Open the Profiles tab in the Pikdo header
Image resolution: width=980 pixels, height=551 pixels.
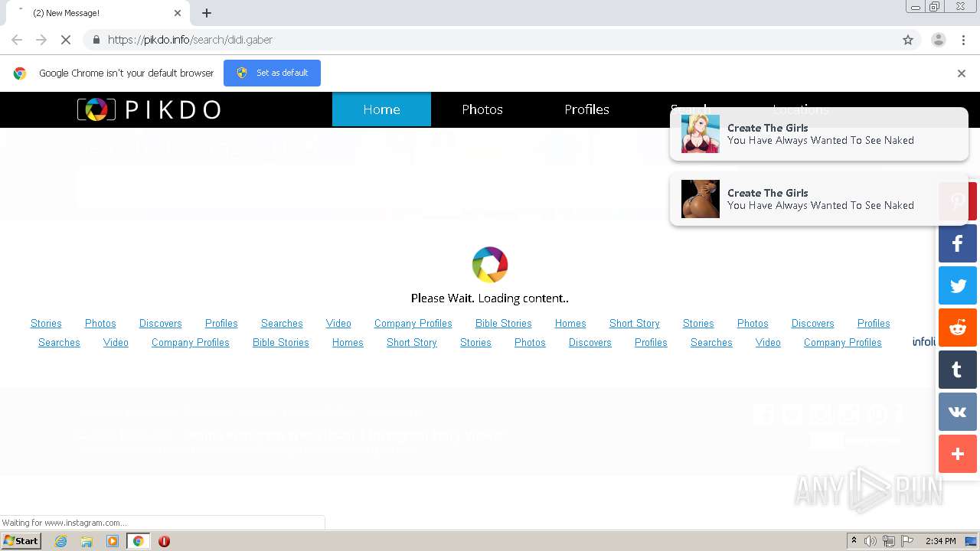tap(586, 109)
